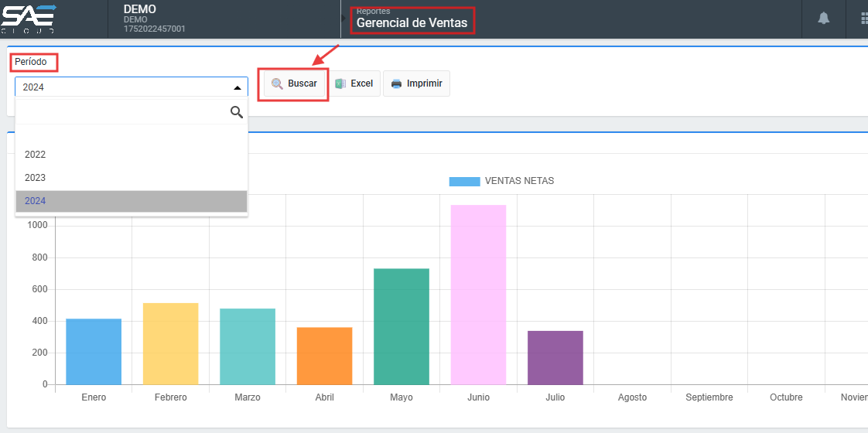The height and width of the screenshot is (433, 868).
Task: Open the apps grid menu
Action: (863, 18)
